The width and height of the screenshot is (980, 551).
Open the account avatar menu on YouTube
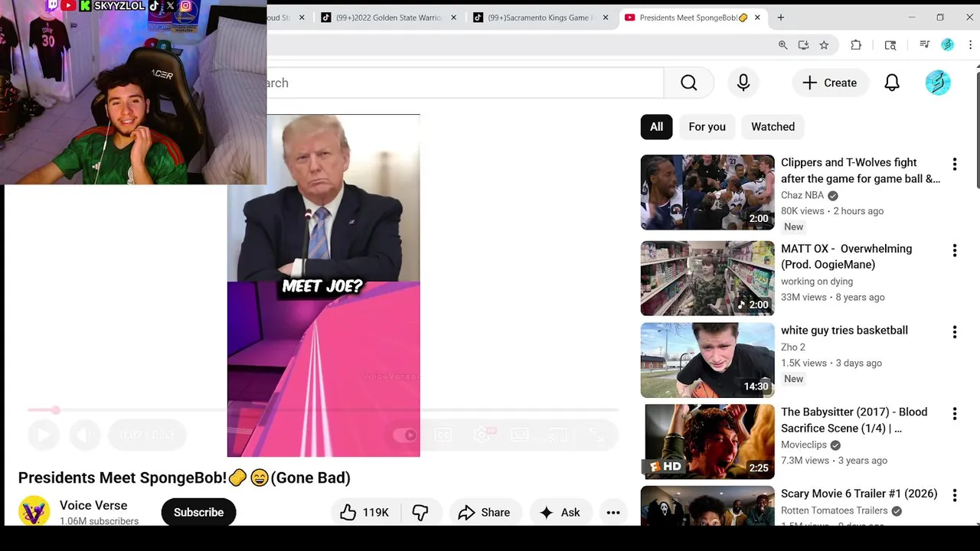(938, 83)
